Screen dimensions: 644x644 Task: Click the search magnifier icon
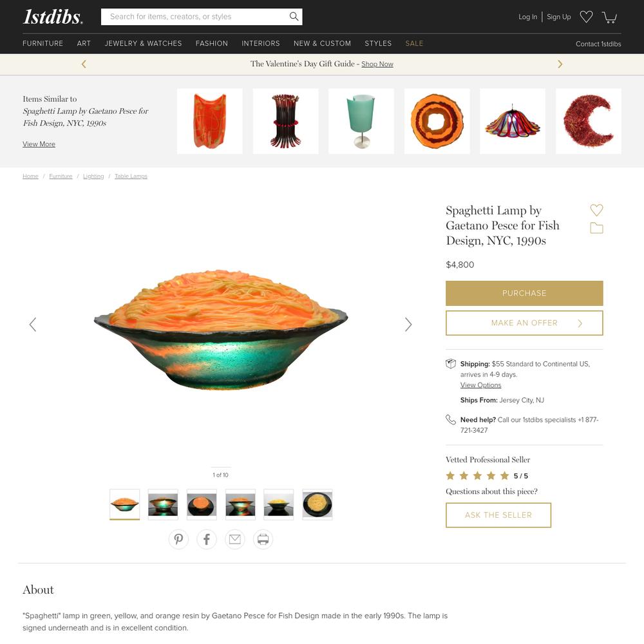[294, 17]
